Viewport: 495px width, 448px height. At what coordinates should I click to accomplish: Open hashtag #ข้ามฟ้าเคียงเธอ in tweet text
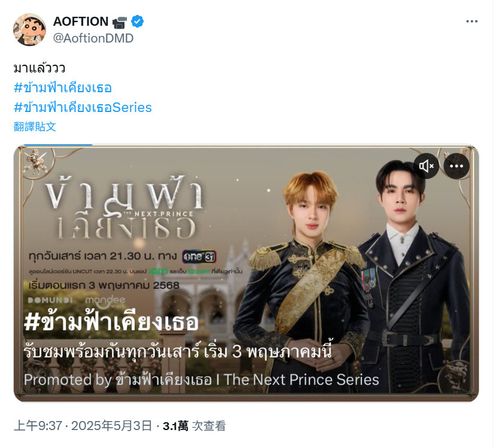(63, 88)
